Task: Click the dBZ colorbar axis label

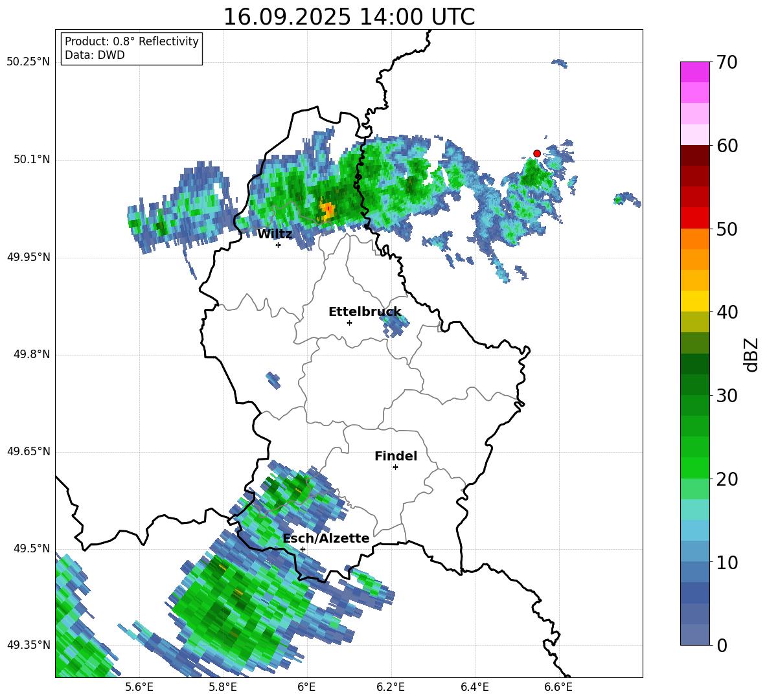Action: 750,354
